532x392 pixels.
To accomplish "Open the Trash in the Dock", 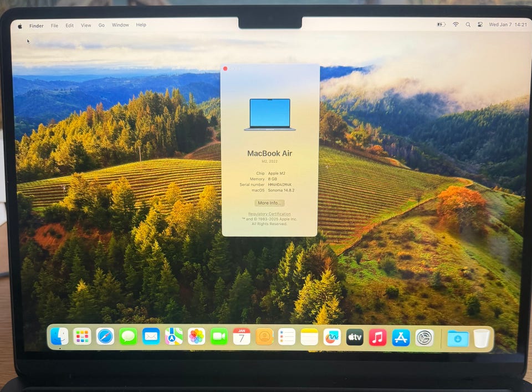I will (x=482, y=338).
